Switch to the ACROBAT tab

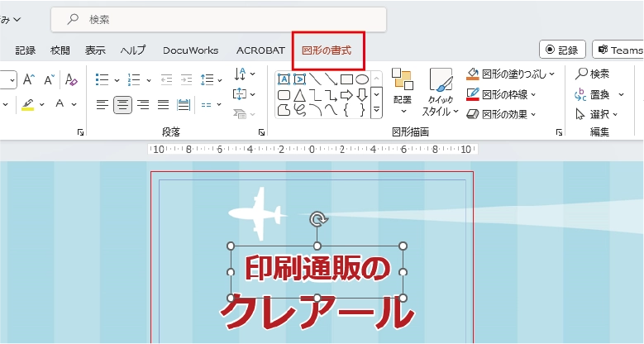[x=260, y=50]
